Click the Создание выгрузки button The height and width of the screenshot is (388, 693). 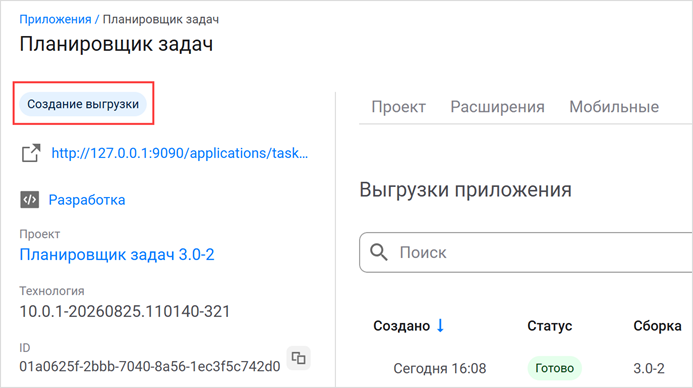(83, 104)
